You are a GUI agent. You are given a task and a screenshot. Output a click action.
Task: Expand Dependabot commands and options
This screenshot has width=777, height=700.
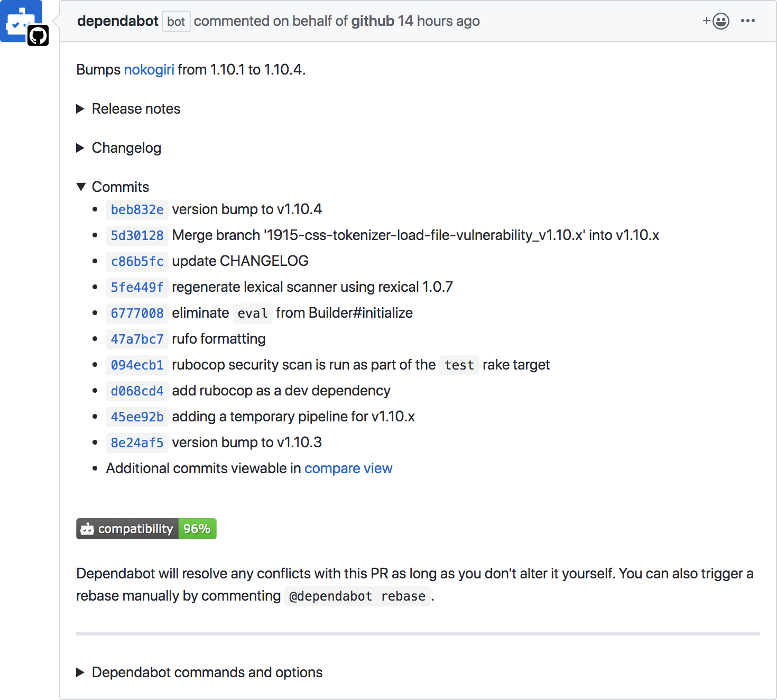pyautogui.click(x=199, y=673)
